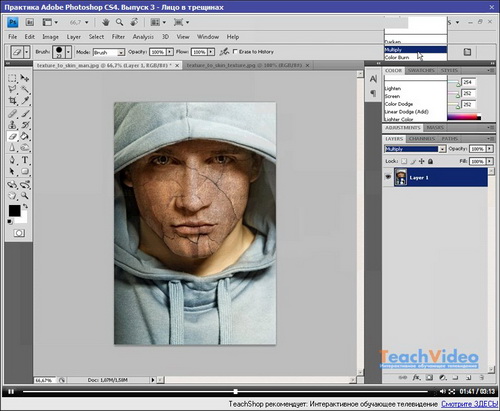
Task: Click the Смотрите ЗДЕСЬ link
Action: (470, 404)
